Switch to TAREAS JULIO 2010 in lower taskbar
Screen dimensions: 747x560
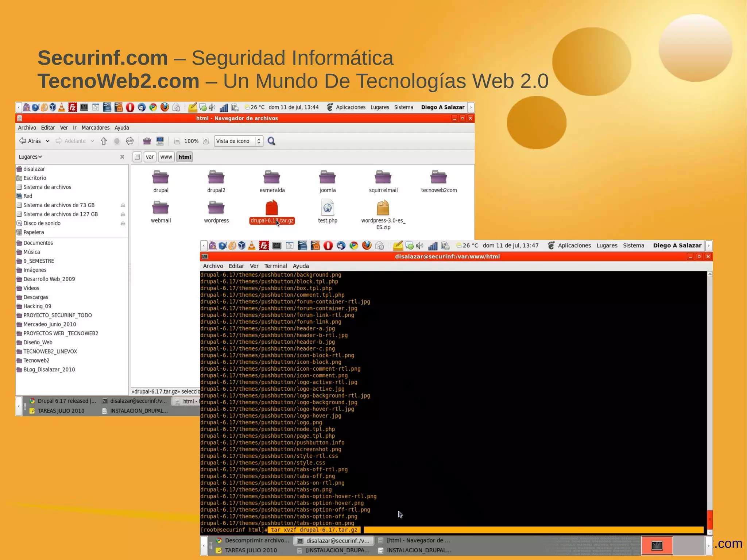click(x=247, y=550)
